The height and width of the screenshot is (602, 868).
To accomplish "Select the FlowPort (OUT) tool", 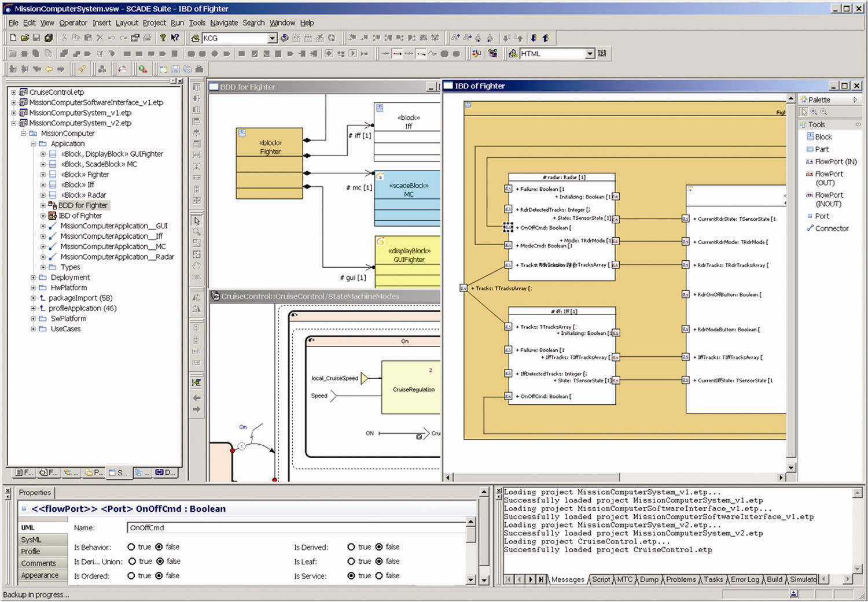I will point(825,178).
